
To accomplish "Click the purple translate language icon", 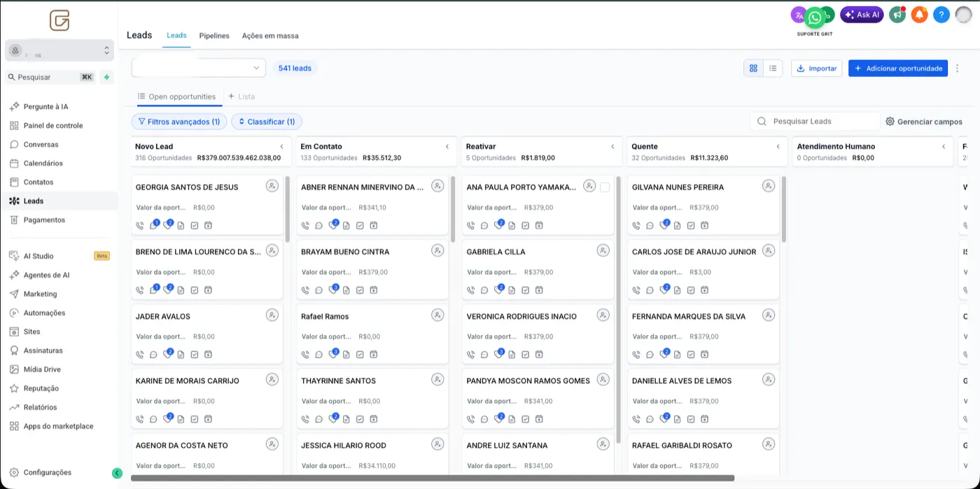I will pos(798,14).
